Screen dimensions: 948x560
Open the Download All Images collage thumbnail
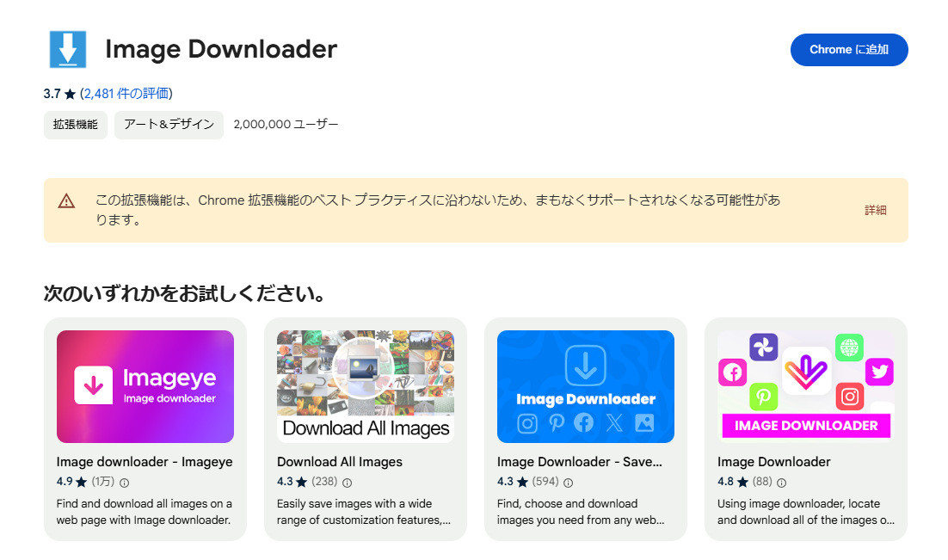pos(365,386)
